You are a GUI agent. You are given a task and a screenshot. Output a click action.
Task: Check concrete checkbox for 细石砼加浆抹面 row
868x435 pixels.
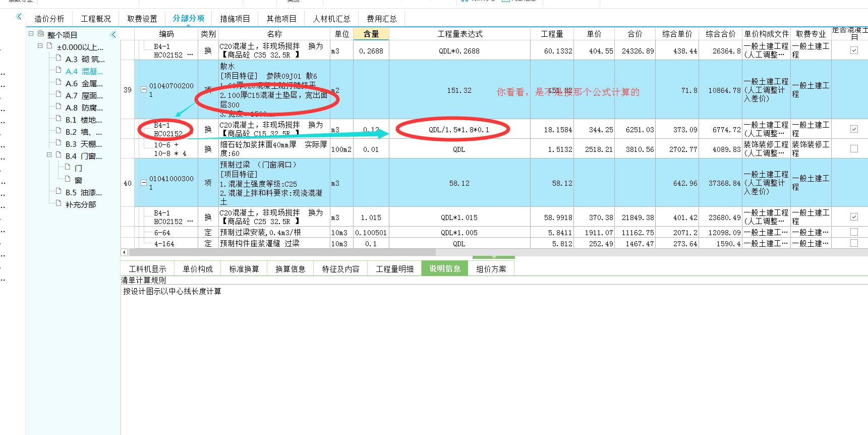click(854, 149)
